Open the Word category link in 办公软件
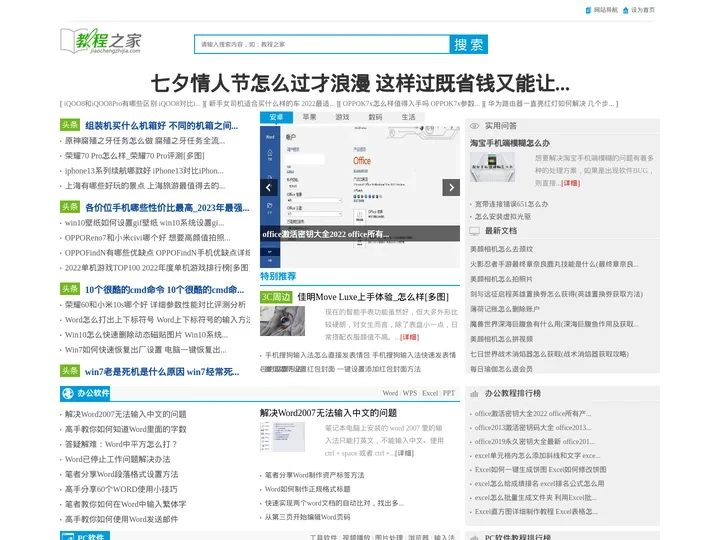 pyautogui.click(x=390, y=393)
